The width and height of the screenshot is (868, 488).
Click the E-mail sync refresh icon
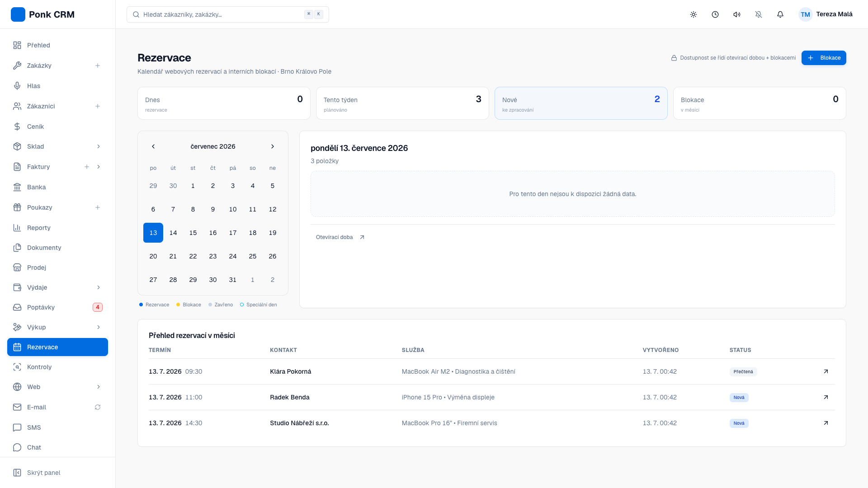click(98, 407)
